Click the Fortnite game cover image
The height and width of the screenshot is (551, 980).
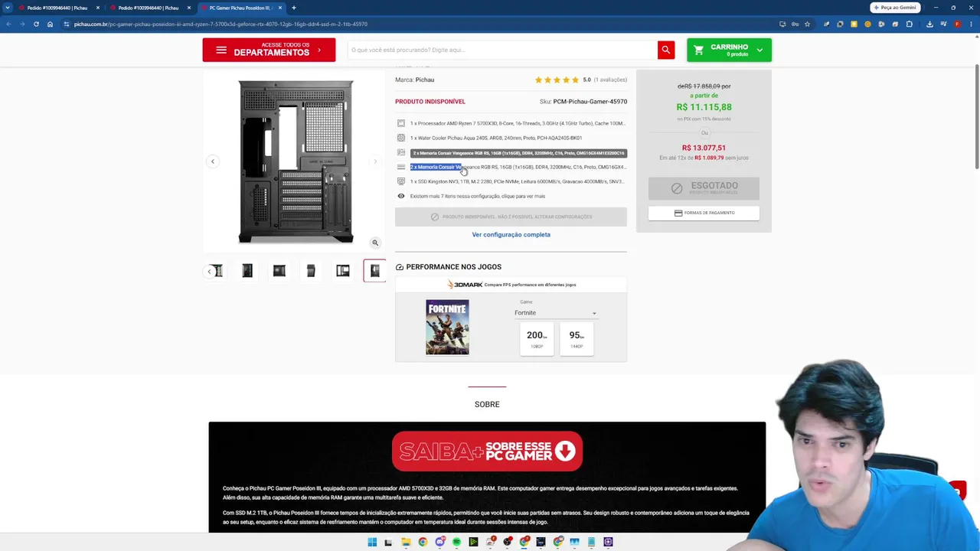[x=447, y=328]
